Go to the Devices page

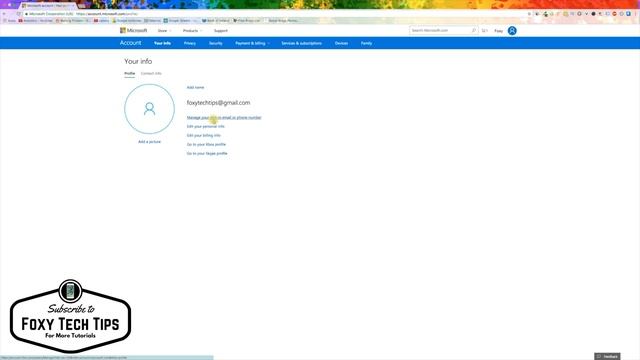click(x=341, y=43)
